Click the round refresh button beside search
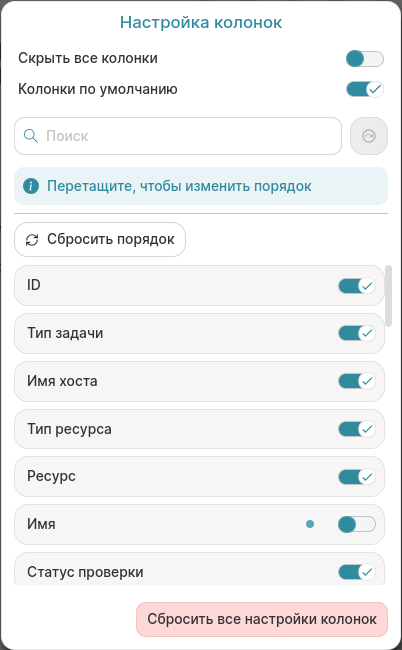 [369, 136]
